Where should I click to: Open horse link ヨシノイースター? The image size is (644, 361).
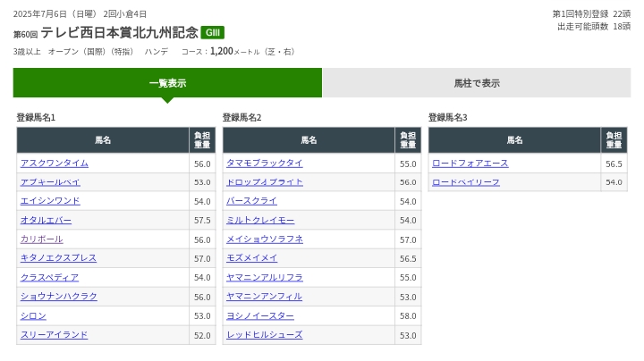[260, 315]
